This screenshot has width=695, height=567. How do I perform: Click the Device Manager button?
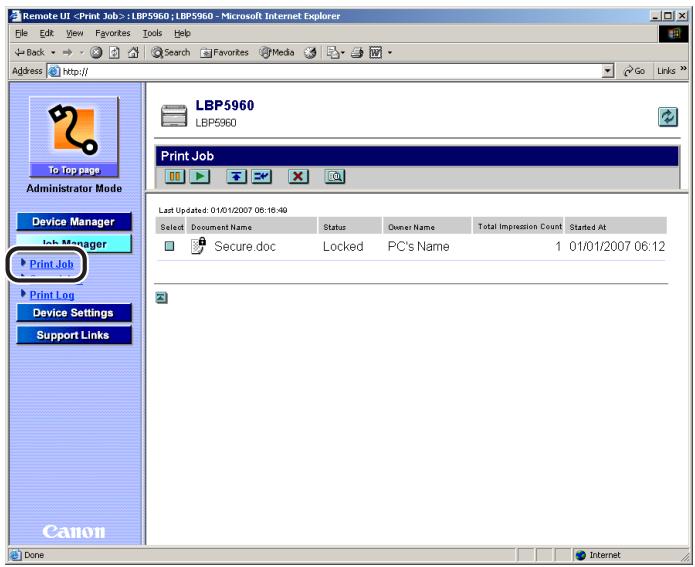tap(74, 222)
